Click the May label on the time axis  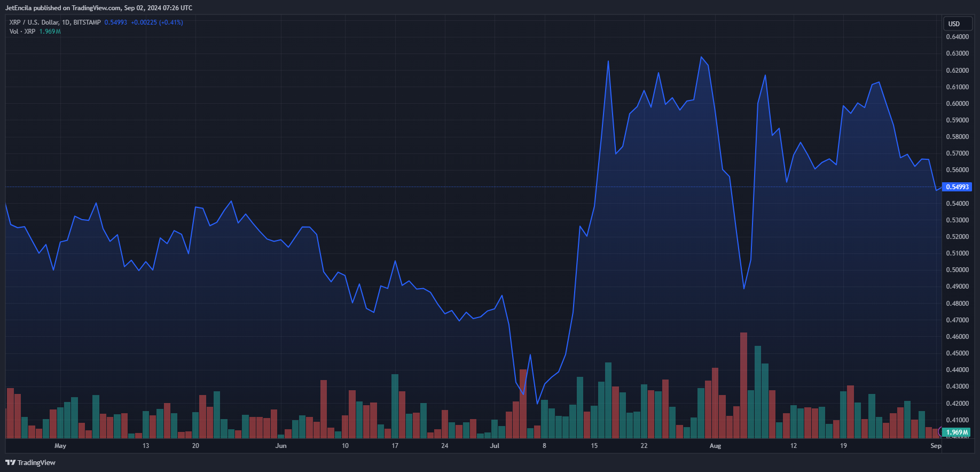(x=60, y=446)
